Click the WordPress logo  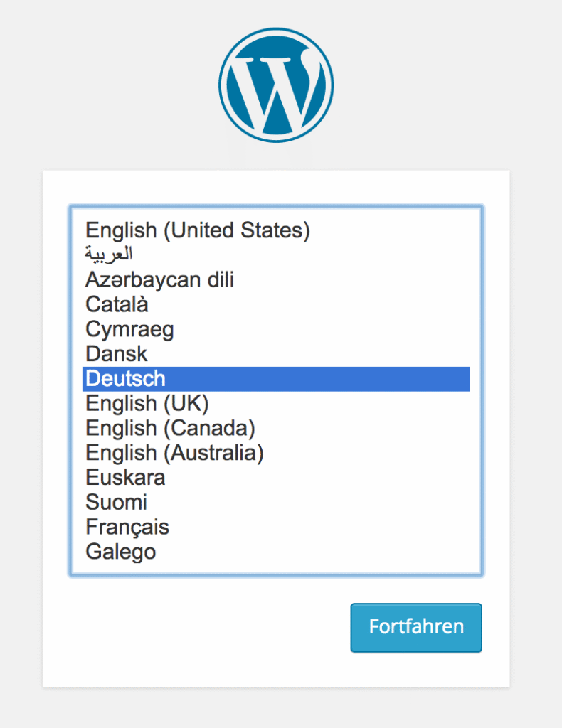pos(276,85)
